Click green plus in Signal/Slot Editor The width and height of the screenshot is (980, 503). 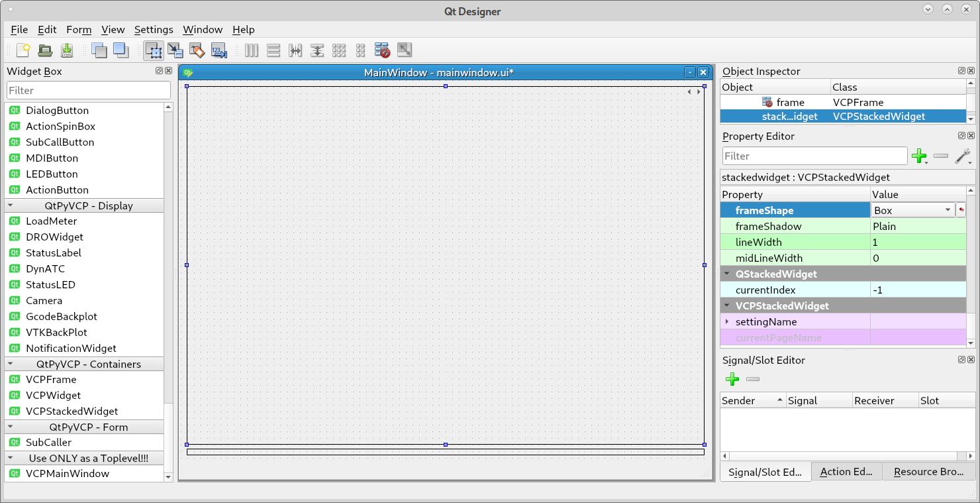(x=732, y=379)
